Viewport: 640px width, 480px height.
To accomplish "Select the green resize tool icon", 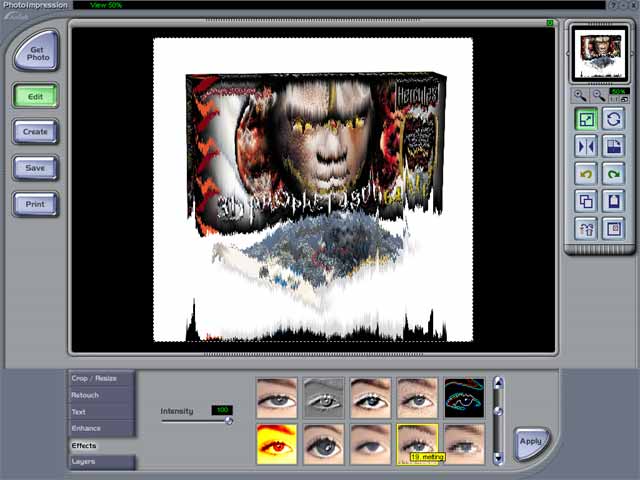I will coord(586,119).
